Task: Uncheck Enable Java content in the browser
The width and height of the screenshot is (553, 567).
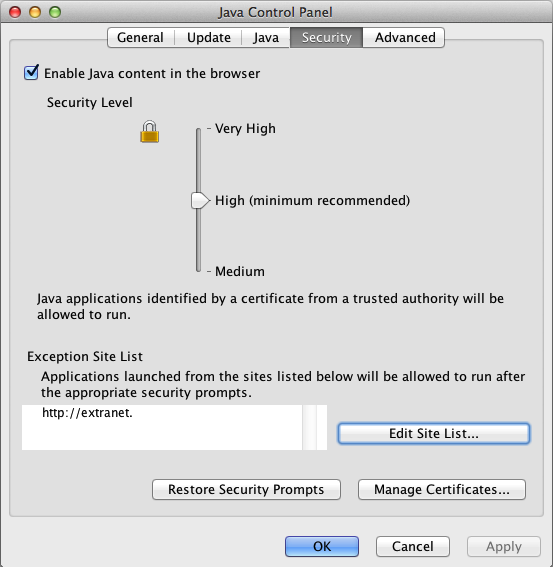Action: tap(31, 73)
